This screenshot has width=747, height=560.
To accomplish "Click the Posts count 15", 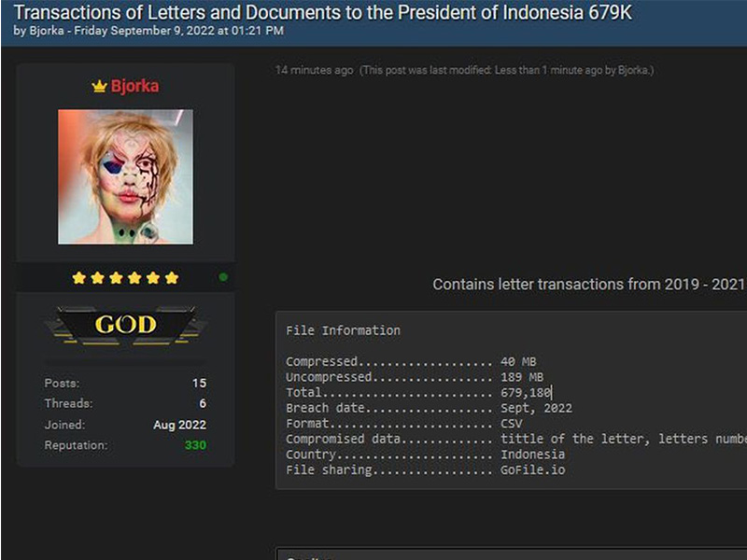I will tap(199, 383).
